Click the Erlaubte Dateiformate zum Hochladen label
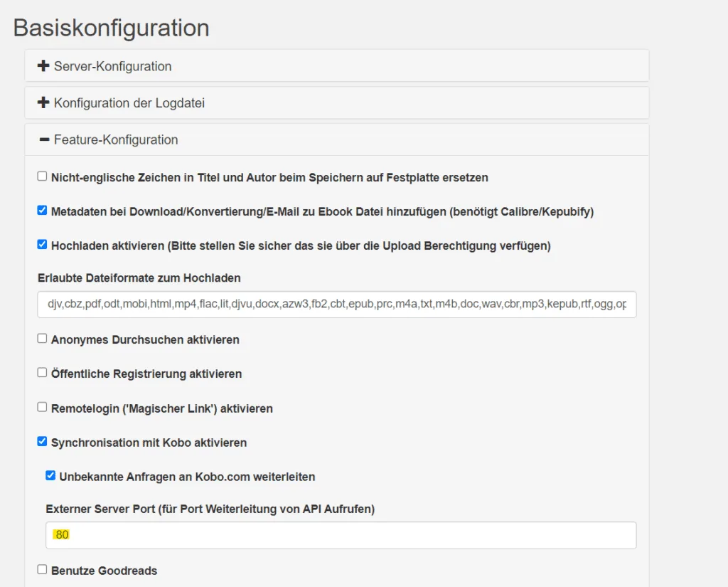Viewport: 728px width, 587px height. click(139, 278)
